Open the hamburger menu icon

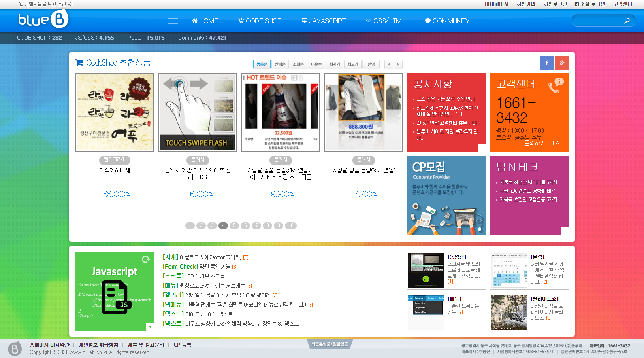tap(173, 21)
